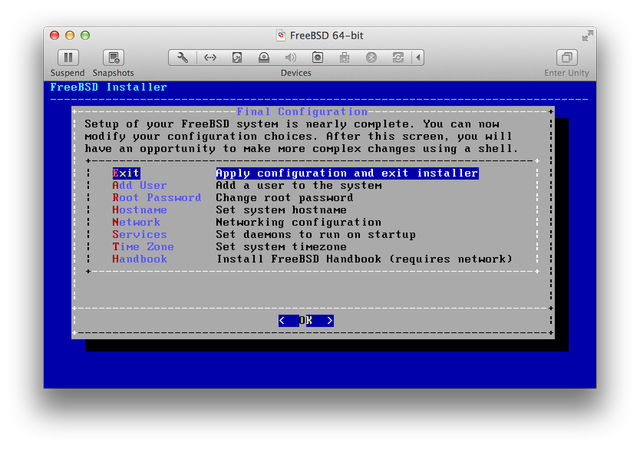Screen dimensions: 640x449
Task: Click the FreeBSD 64-bit title icon
Action: (281, 36)
